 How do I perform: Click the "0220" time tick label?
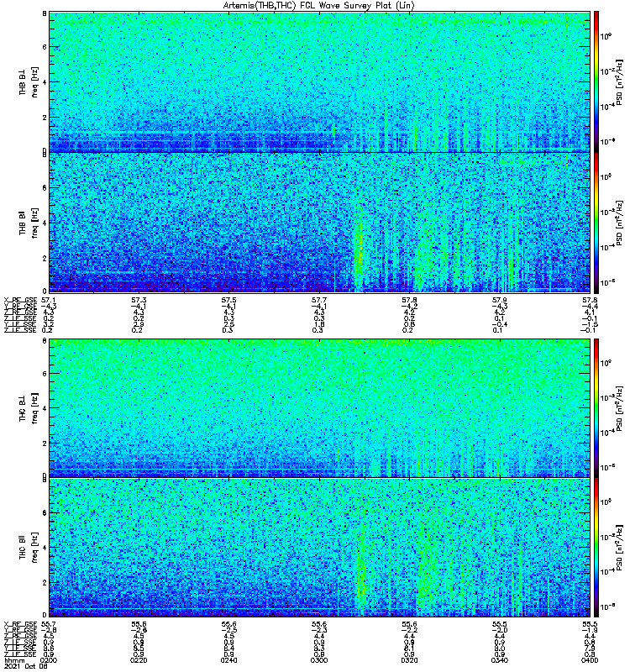click(139, 660)
